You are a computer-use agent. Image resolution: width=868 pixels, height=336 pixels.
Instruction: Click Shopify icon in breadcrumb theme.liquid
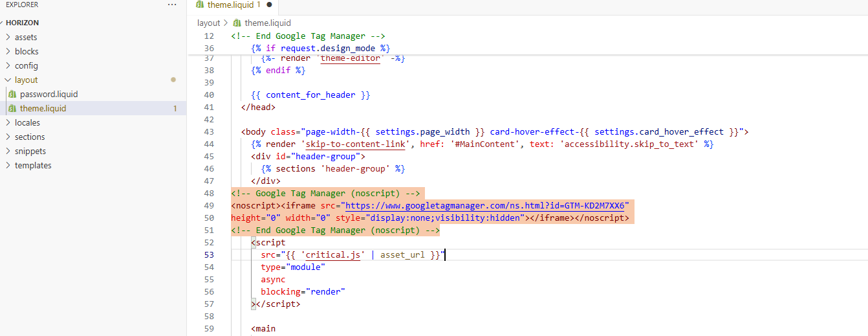point(237,23)
